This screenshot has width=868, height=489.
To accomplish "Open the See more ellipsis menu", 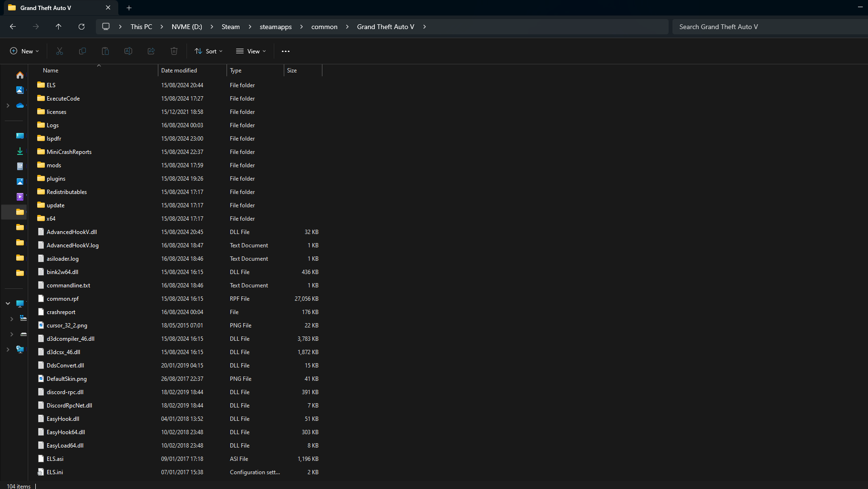I will pos(286,51).
